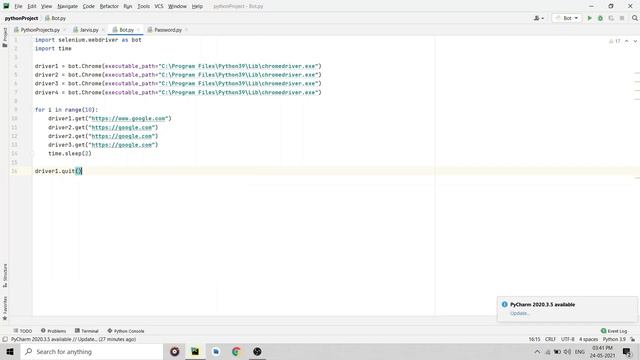This screenshot has height=360, width=640.
Task: Open the volume control in system tray
Action: coord(567,351)
